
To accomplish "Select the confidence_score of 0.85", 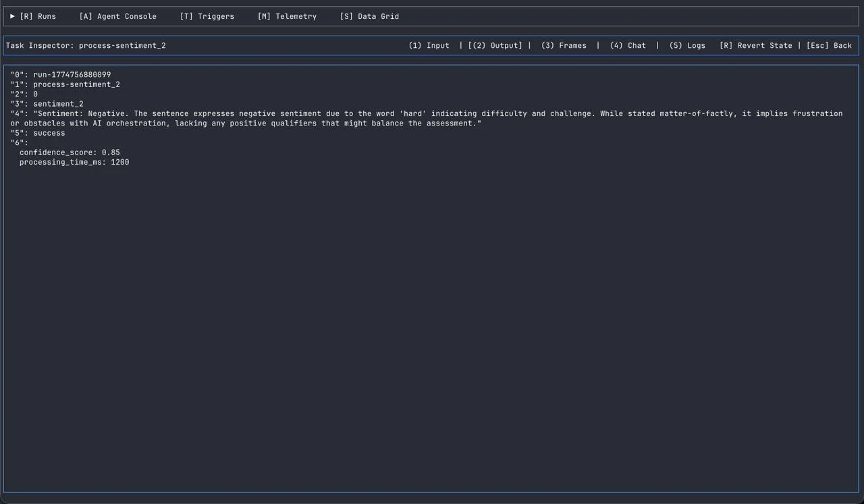I will 70,152.
